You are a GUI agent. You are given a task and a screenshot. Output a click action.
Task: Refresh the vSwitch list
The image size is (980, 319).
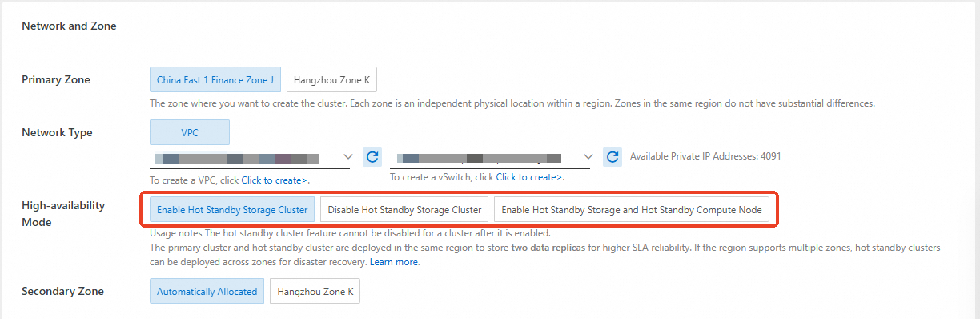(x=612, y=157)
